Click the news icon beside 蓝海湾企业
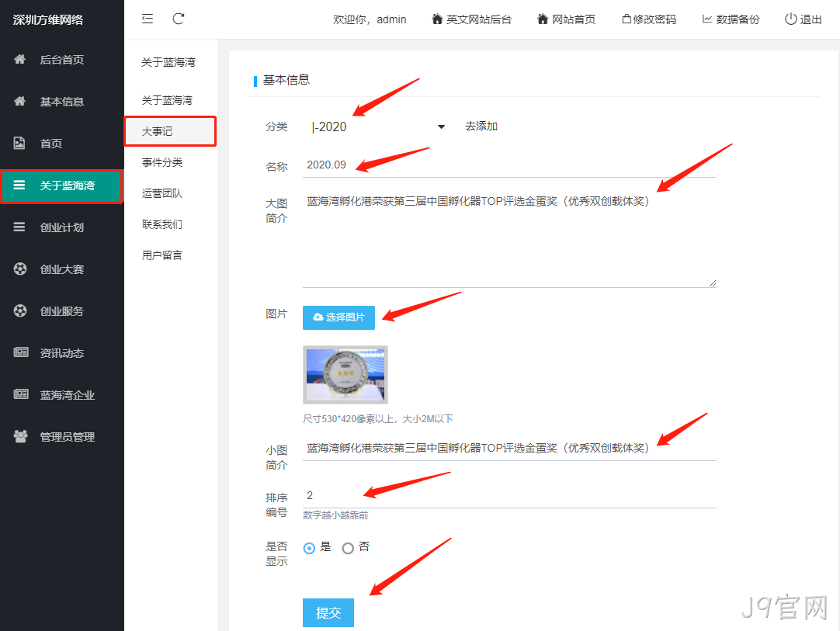 click(20, 394)
